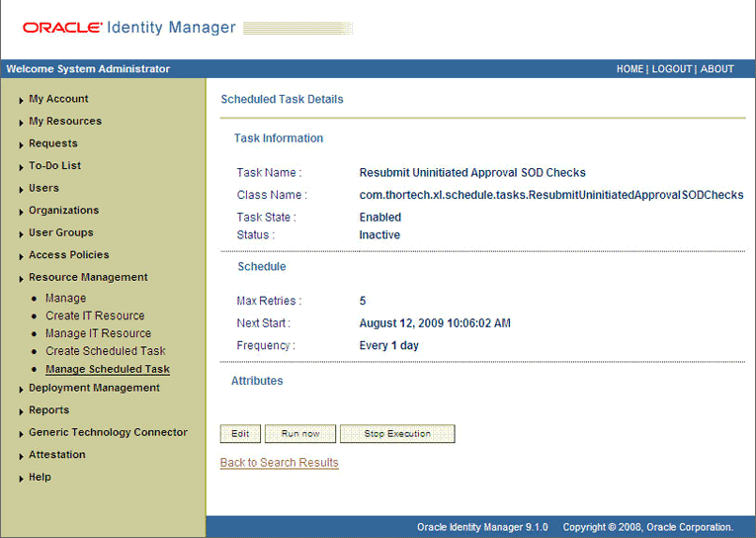Viewport: 756px width, 538px height.
Task: Select Resource Management menu item
Action: [x=88, y=277]
